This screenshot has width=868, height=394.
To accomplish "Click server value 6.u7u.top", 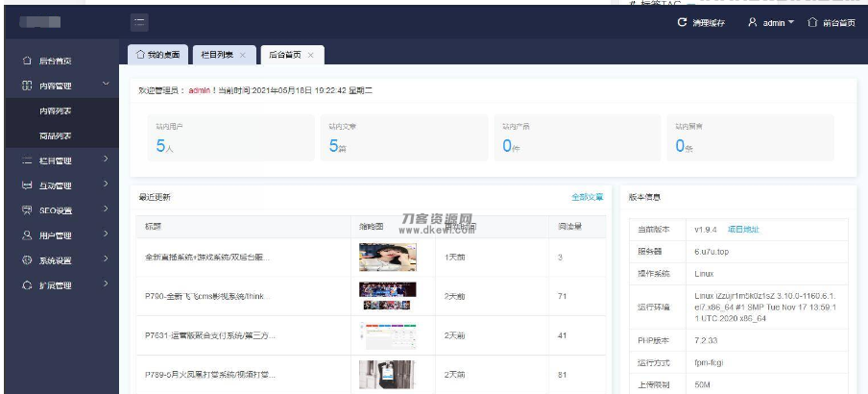I will click(711, 252).
